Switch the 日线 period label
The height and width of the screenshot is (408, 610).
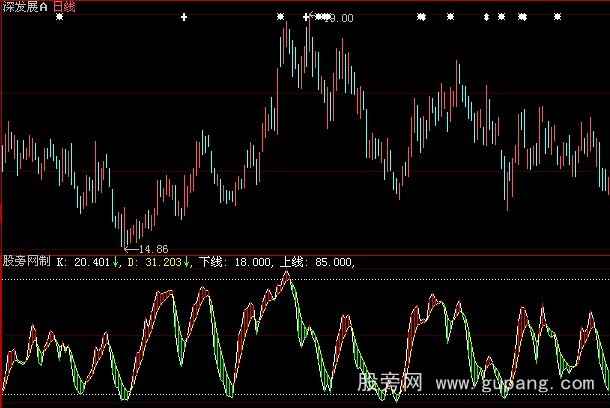63,6
